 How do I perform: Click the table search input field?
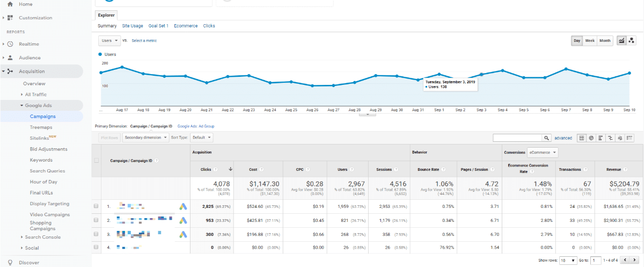[x=517, y=138]
